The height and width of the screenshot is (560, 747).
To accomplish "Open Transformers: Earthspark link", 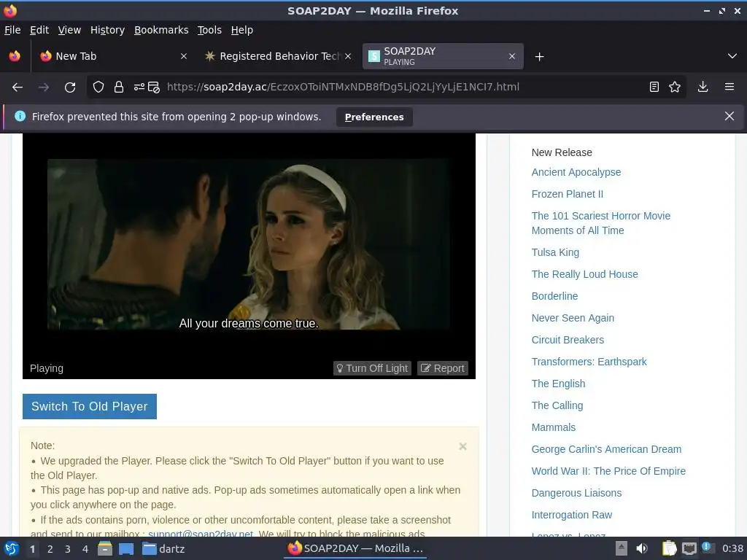I will [x=589, y=362].
